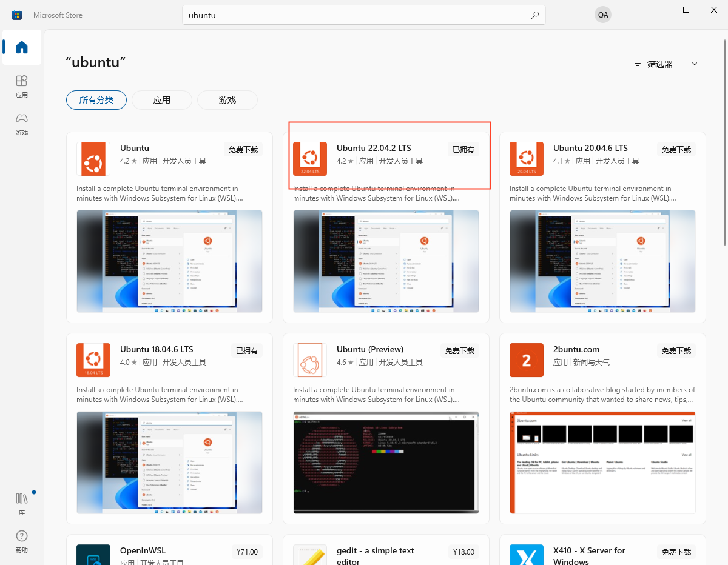Viewport: 728px width, 565px height.
Task: Open the Games (游戏) sidebar section
Action: pyautogui.click(x=22, y=124)
